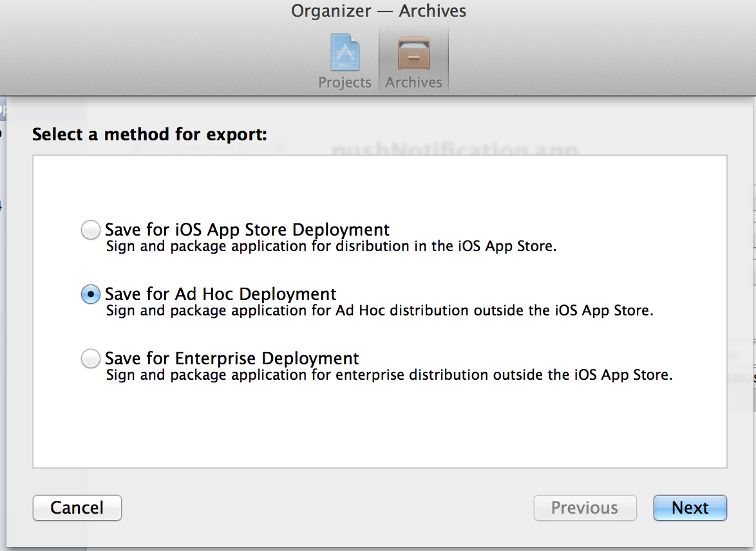The height and width of the screenshot is (551, 756).
Task: Click the 'Save for Ad Hoc Deployment' label
Action: tap(221, 294)
